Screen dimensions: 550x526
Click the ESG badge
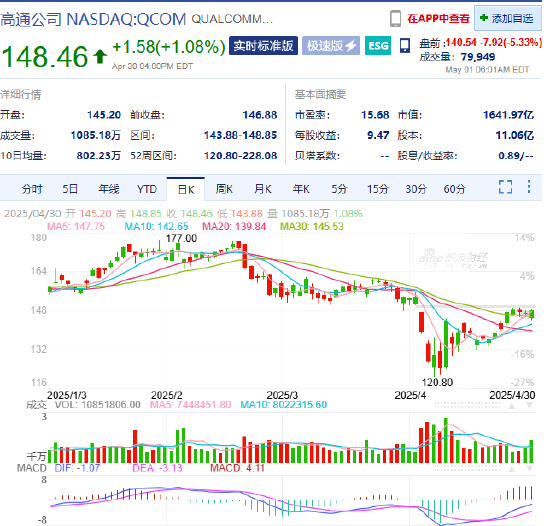click(378, 46)
